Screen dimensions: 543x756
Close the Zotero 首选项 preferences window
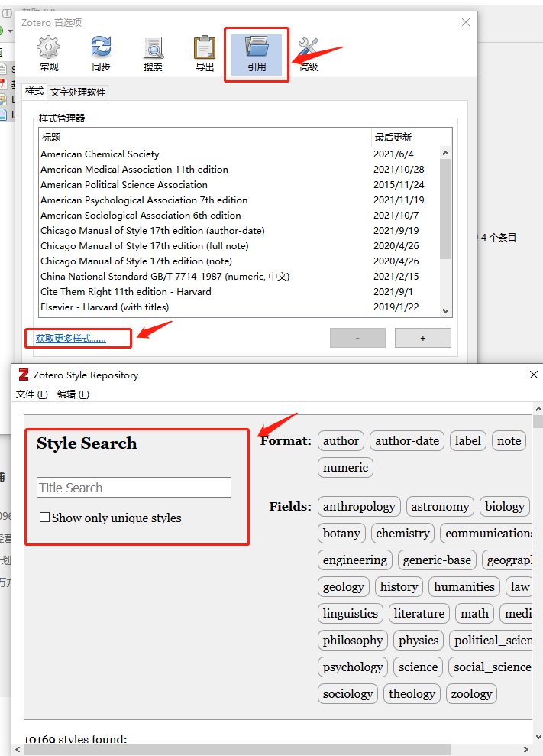pos(465,22)
